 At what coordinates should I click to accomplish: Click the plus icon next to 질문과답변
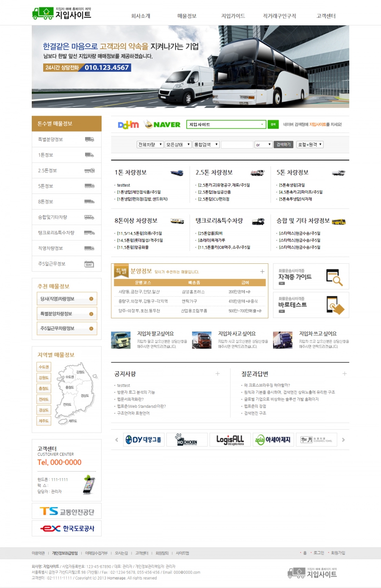click(345, 374)
